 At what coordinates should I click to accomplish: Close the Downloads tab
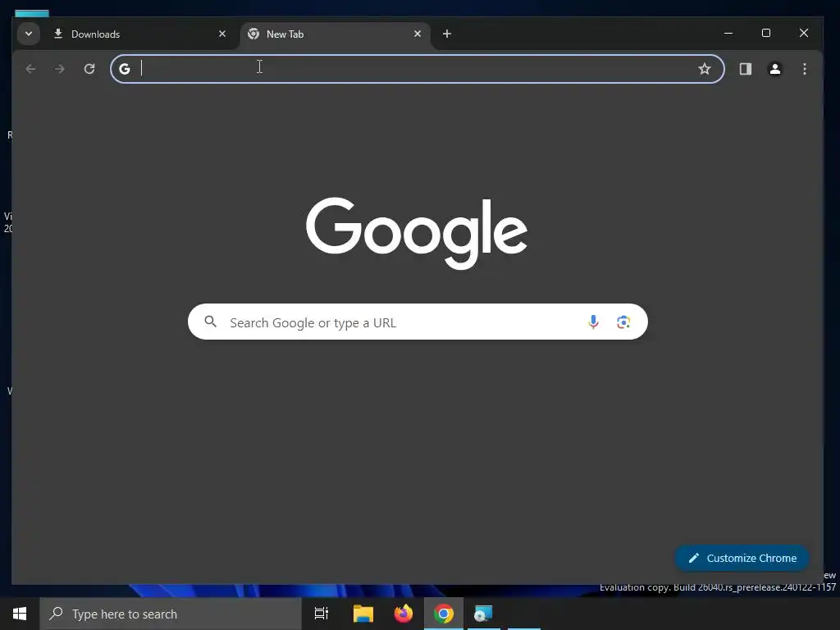tap(221, 34)
